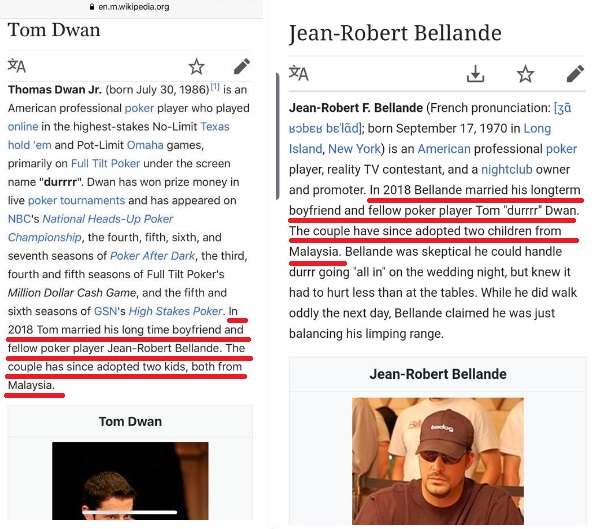The height and width of the screenshot is (529, 605).
Task: Open the 'hold 'em' link text
Action: coord(30,145)
